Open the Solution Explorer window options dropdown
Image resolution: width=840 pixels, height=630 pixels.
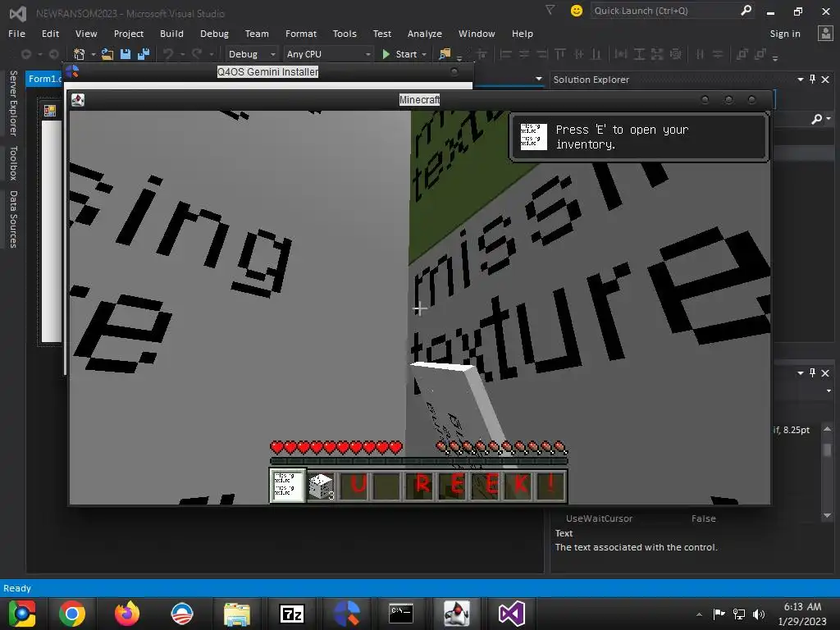click(x=801, y=80)
